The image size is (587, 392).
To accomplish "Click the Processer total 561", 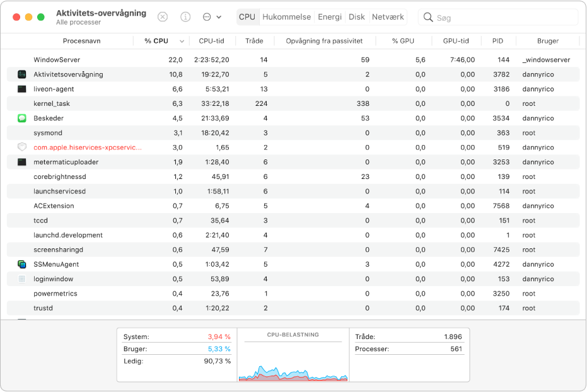I will tap(456, 349).
